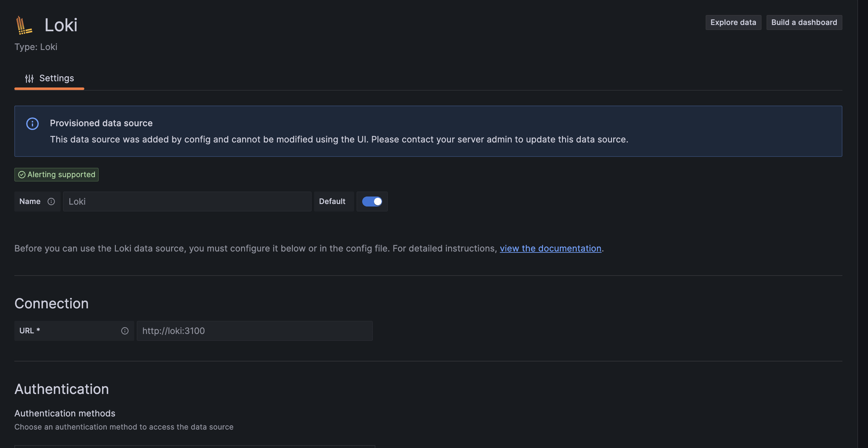Click the Authentication section heading
The image size is (868, 448).
click(x=62, y=389)
